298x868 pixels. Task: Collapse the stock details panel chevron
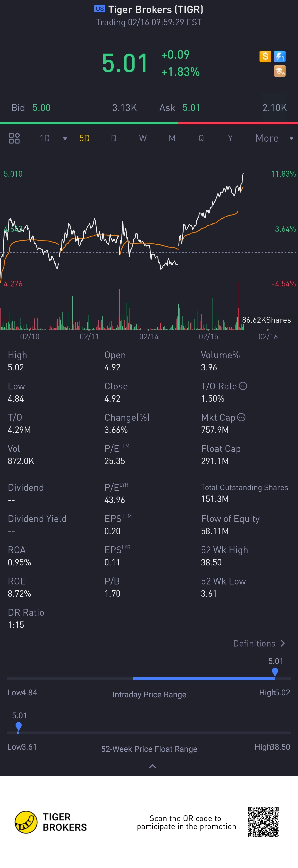pyautogui.click(x=152, y=767)
